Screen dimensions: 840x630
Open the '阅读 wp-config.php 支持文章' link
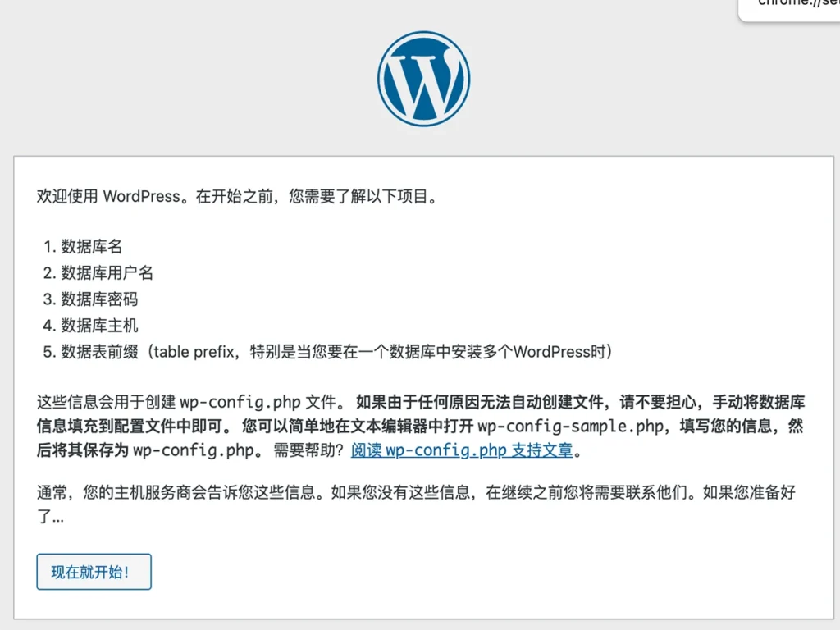[x=461, y=450]
